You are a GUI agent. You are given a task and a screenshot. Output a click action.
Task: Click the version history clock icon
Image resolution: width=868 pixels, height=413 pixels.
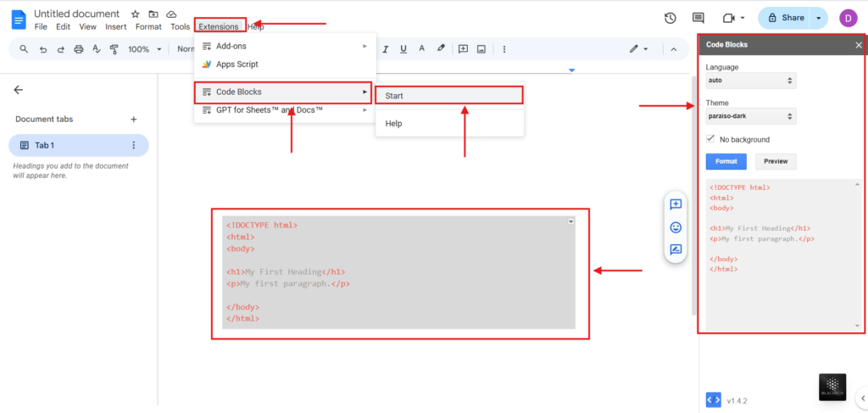(x=670, y=18)
